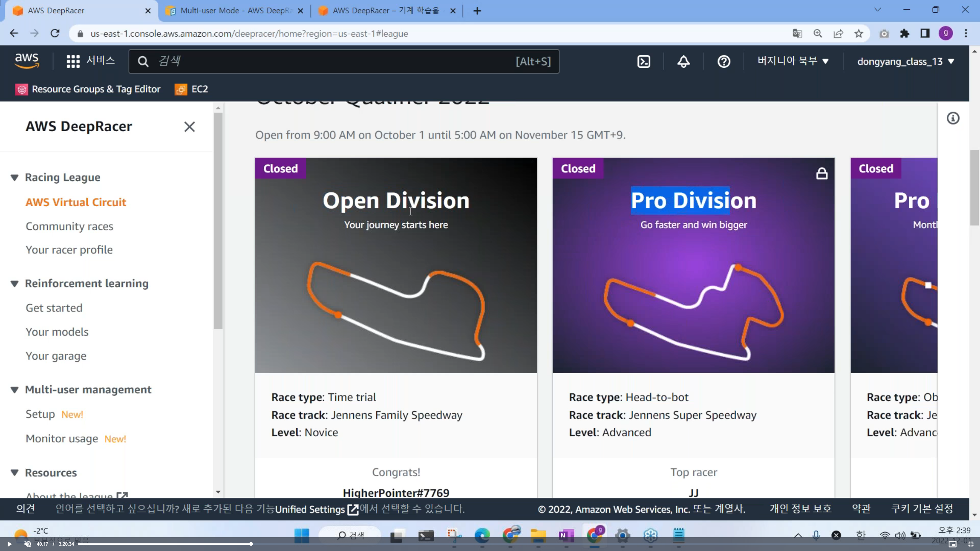Go to Your models
The width and height of the screenshot is (980, 551).
click(57, 332)
